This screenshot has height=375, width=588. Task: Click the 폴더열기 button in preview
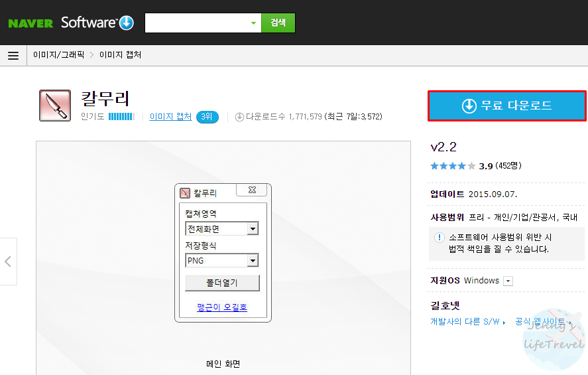pos(222,283)
